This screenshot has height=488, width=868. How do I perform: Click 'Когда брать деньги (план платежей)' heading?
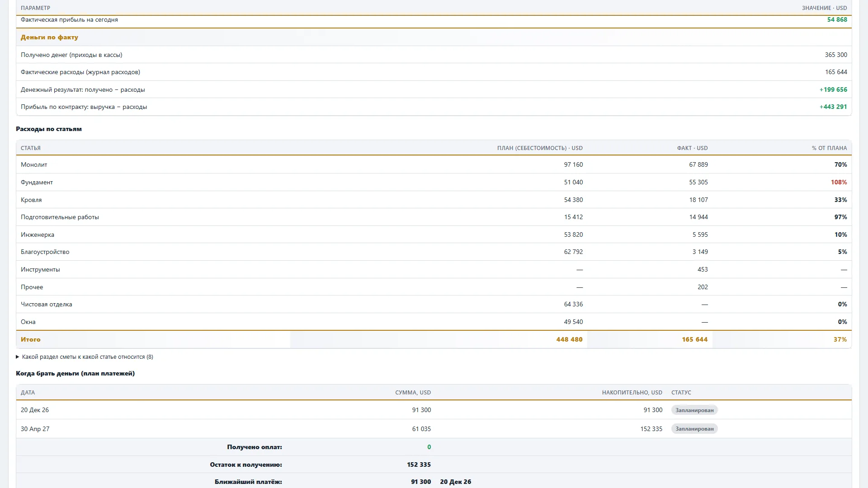[75, 374]
